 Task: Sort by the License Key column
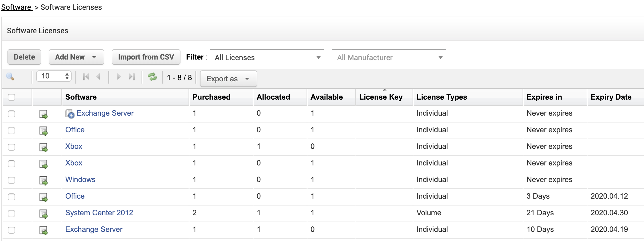pos(381,97)
